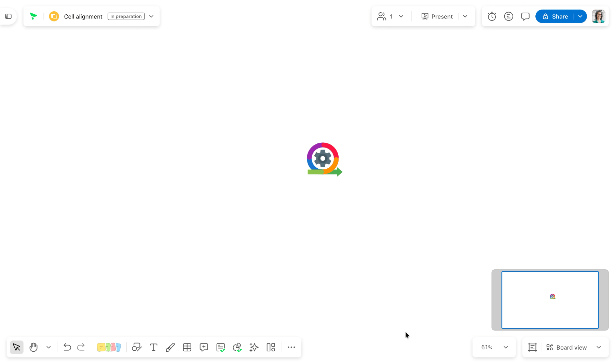Screen dimensions: 615x364
Task: Open the pie chart poll tool
Action: pos(237,347)
